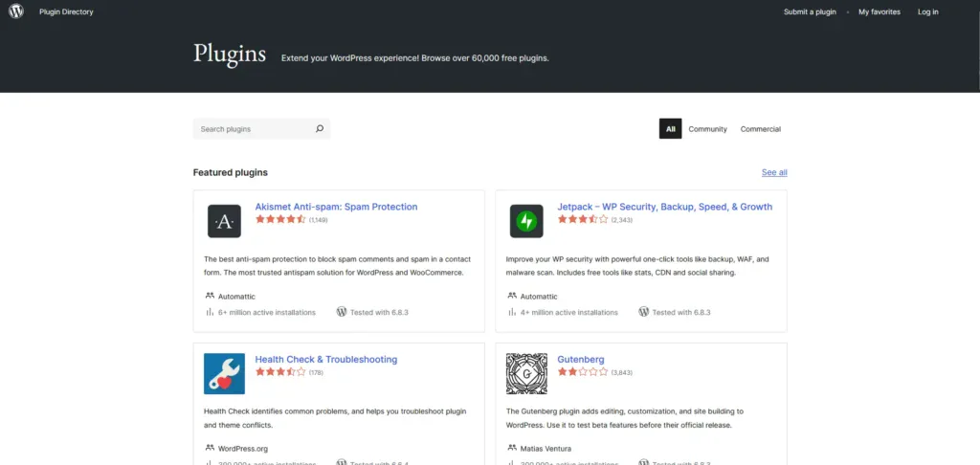Click the Plugins page heading
This screenshot has width=980, height=465.
click(x=230, y=54)
